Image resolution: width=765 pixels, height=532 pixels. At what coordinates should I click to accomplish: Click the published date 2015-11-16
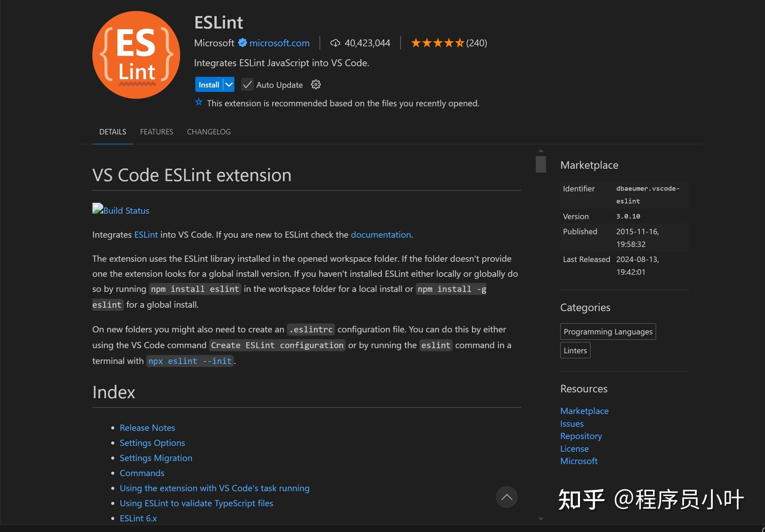pos(637,238)
